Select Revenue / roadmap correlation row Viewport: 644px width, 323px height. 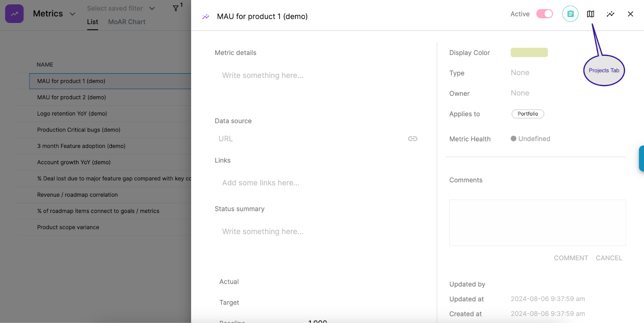click(104, 195)
